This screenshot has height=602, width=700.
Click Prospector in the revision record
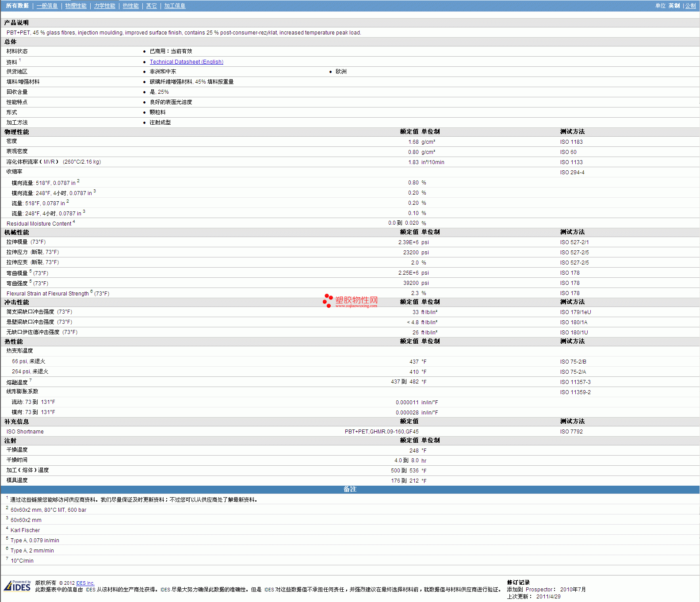click(539, 590)
